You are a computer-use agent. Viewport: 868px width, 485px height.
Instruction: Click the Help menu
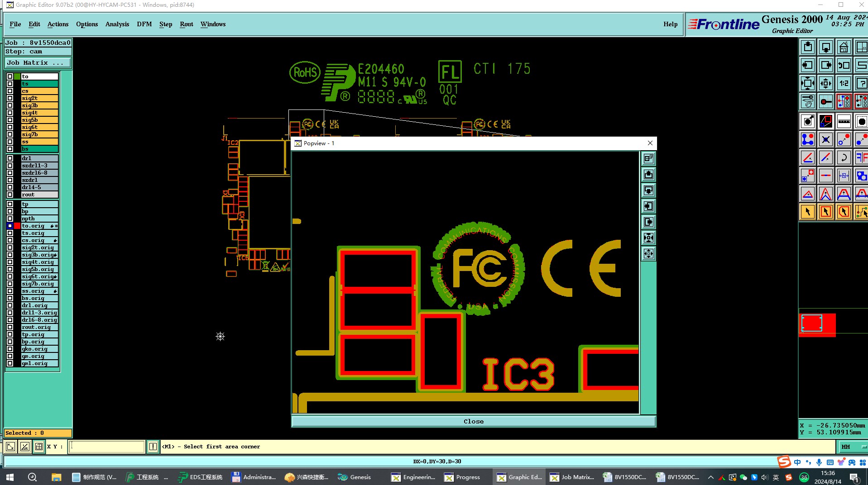pos(671,24)
